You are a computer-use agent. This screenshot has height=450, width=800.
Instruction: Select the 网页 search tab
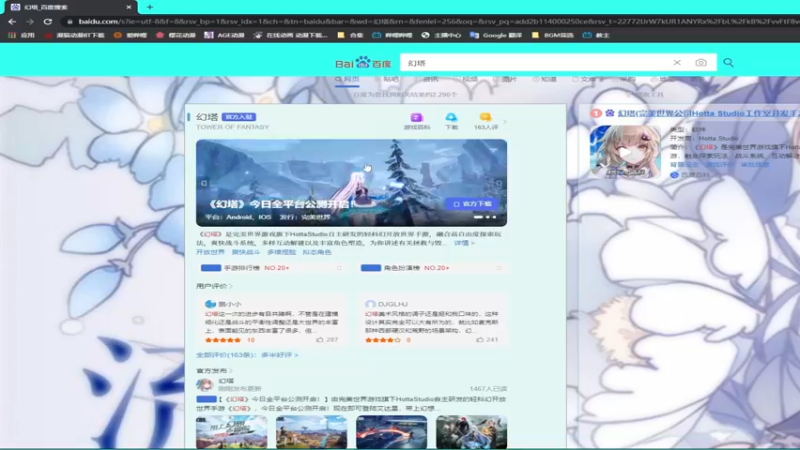click(x=347, y=80)
